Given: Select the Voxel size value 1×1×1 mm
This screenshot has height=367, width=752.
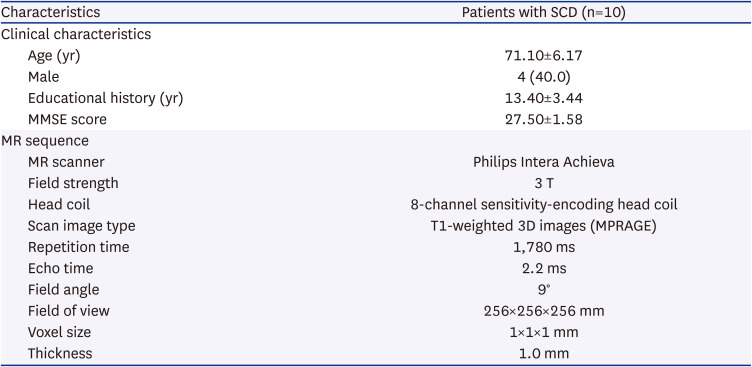Looking at the screenshot, I should (543, 332).
